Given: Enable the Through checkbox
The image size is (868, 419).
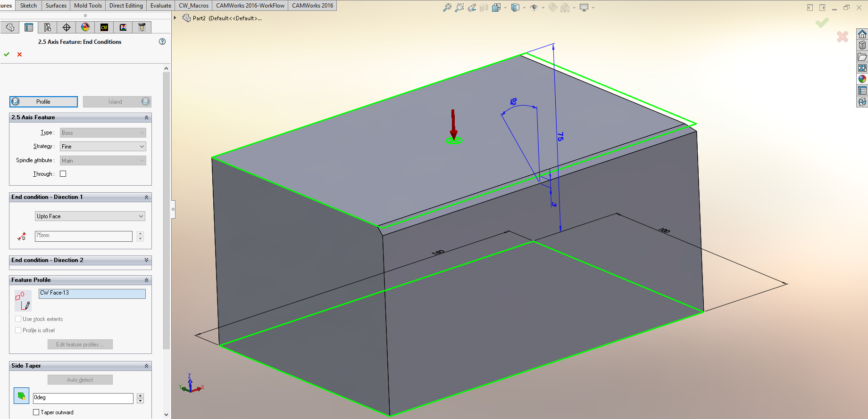Looking at the screenshot, I should (x=63, y=174).
